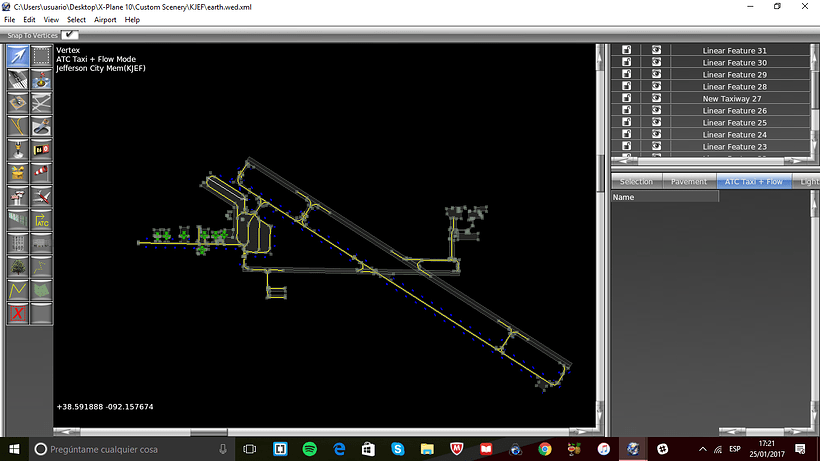Open the Edit menu

(x=29, y=20)
